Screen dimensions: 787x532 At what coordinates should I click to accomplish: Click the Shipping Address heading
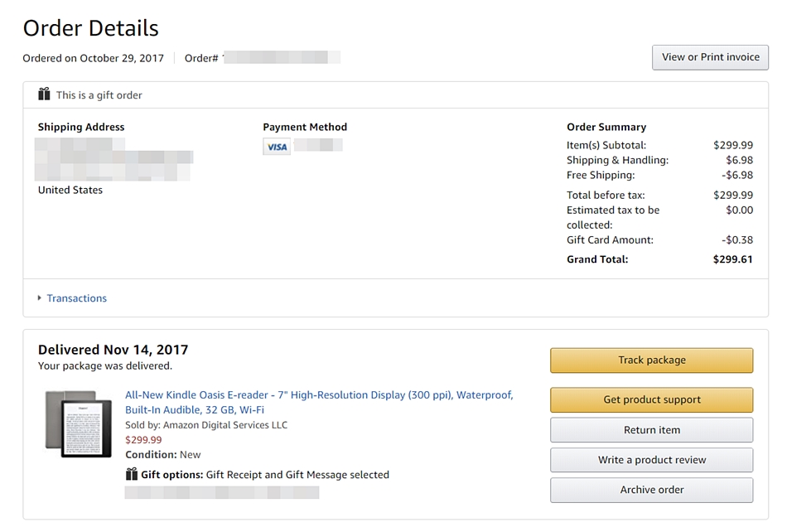pyautogui.click(x=81, y=127)
